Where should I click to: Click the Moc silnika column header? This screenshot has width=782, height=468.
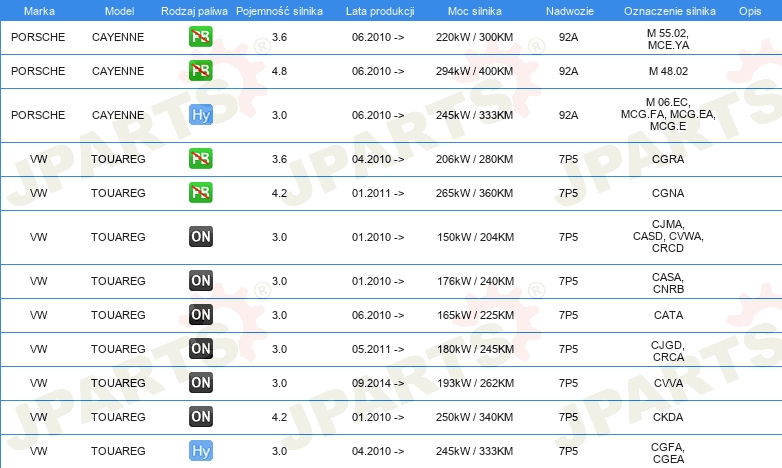point(475,11)
